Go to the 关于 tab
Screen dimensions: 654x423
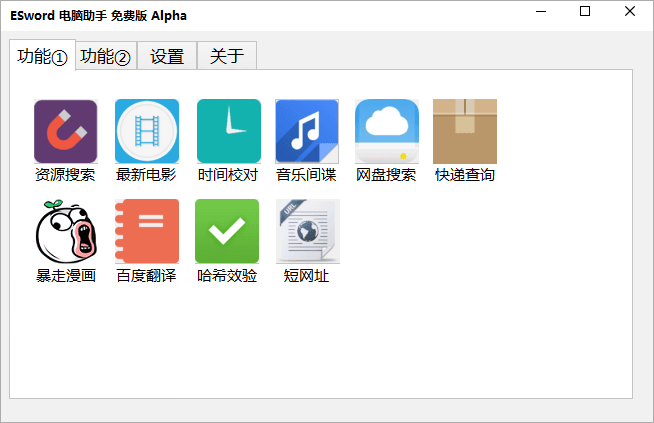point(227,56)
